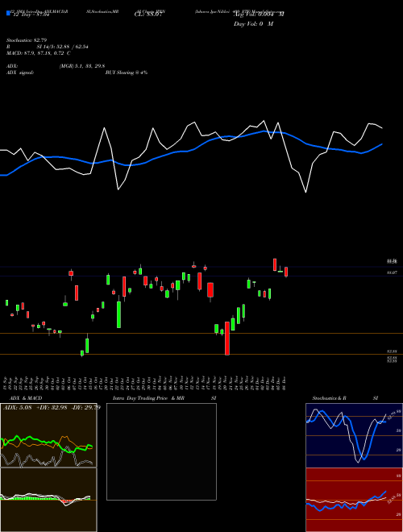The width and height of the screenshot is (403, 532).
Task: Open the empty Intra Day Trading Price chart box
Action: pos(161,451)
